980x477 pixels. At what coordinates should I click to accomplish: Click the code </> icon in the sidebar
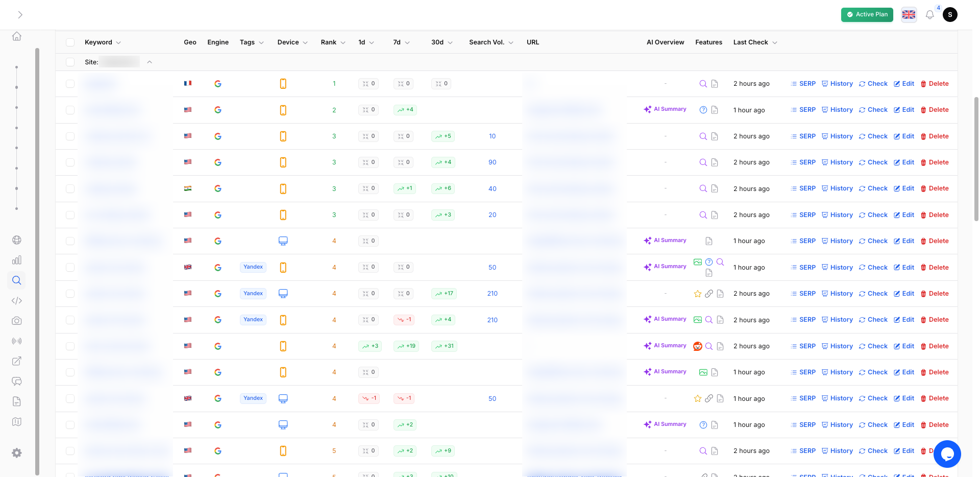point(16,300)
